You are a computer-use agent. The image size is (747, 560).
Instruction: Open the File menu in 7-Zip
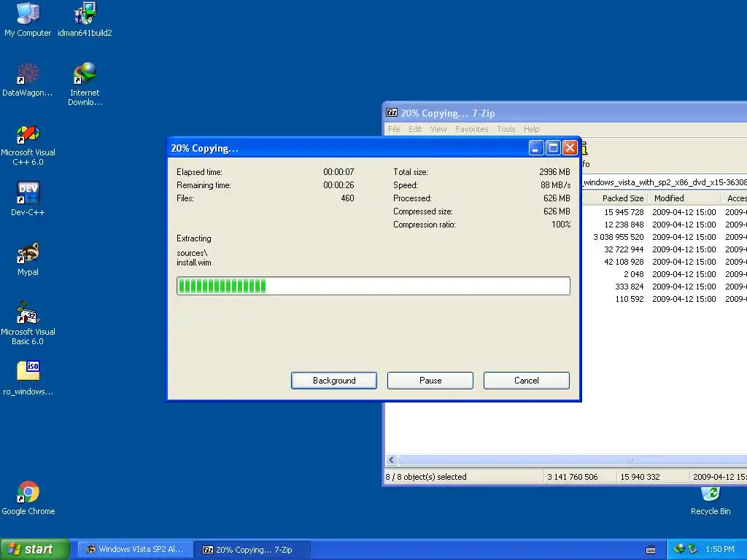tap(394, 129)
